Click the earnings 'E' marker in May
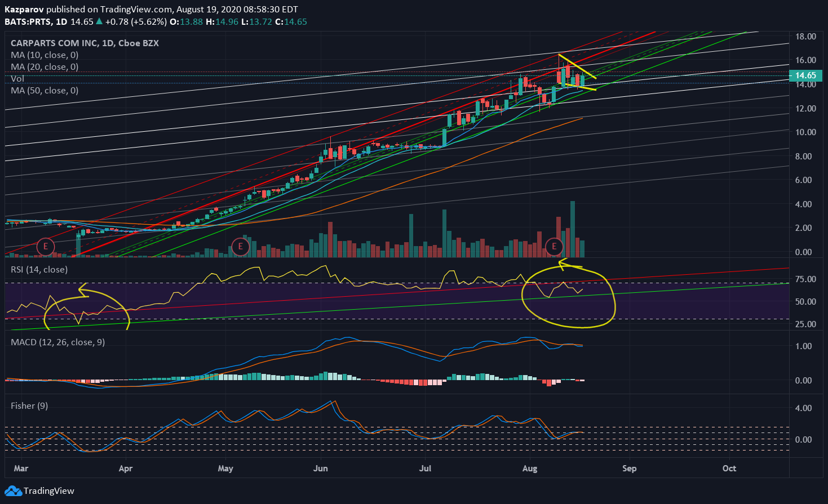 click(241, 246)
